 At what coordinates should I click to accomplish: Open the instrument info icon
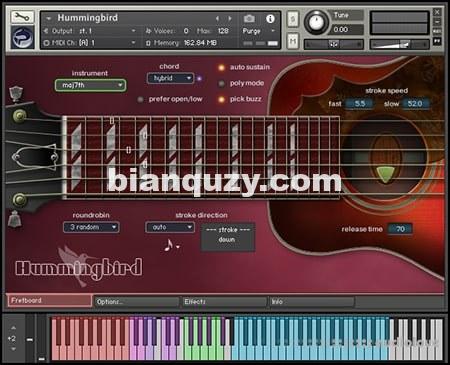click(270, 19)
